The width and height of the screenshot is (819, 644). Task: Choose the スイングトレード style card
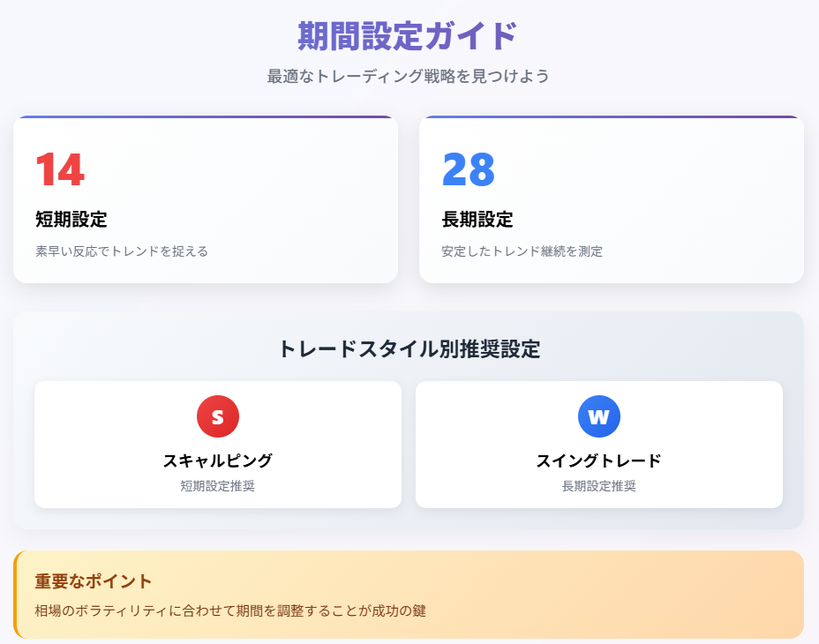point(599,445)
